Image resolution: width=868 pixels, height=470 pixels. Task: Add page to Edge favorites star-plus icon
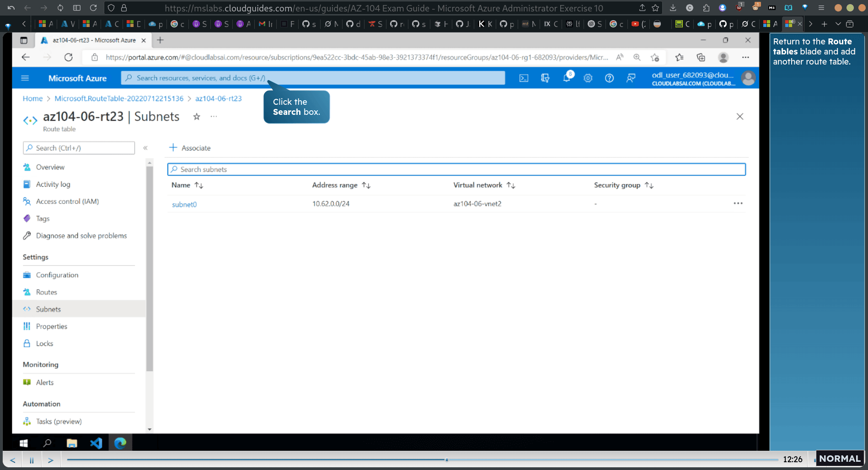(x=655, y=57)
